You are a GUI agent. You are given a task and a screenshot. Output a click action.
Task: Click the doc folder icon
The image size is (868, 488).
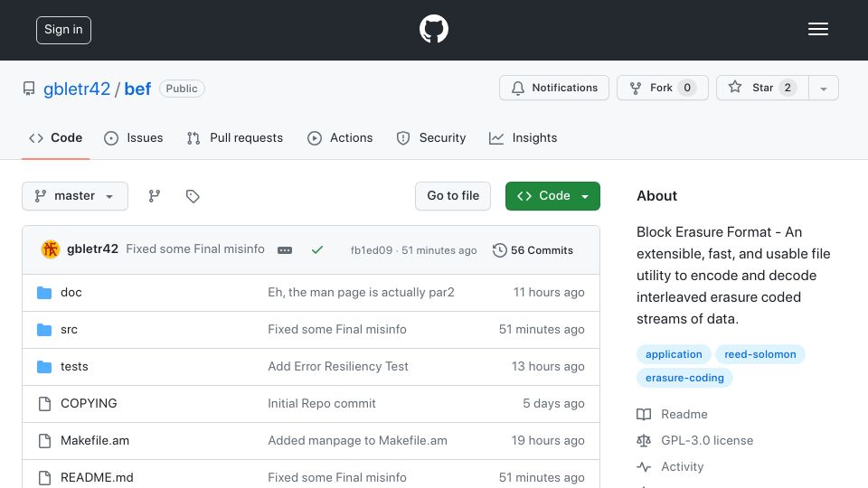pyautogui.click(x=44, y=293)
